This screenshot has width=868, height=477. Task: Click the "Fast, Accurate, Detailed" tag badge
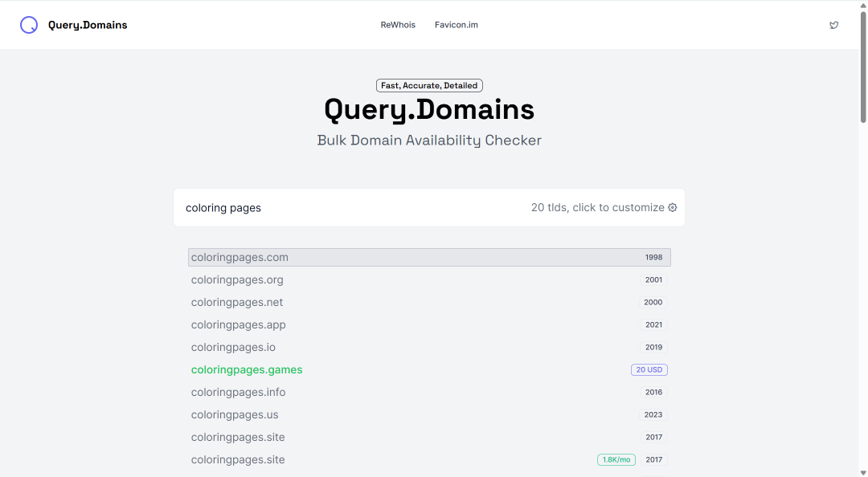click(x=429, y=86)
